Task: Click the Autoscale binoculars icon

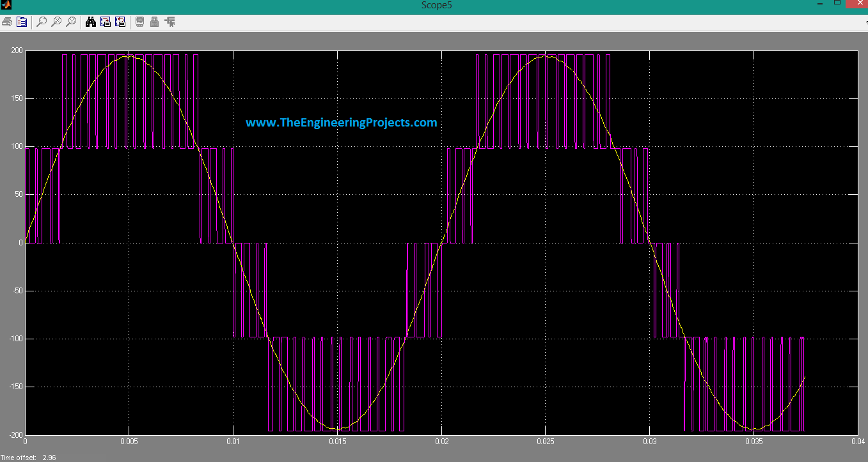Action: click(91, 22)
